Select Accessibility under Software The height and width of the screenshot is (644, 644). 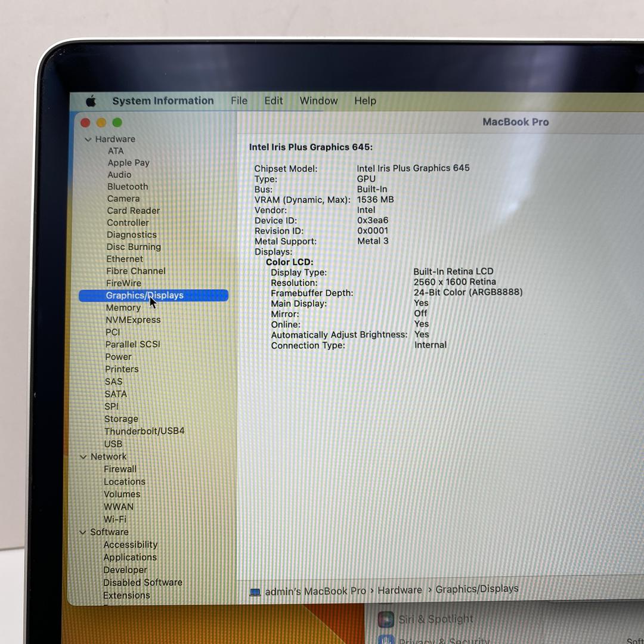tap(131, 544)
